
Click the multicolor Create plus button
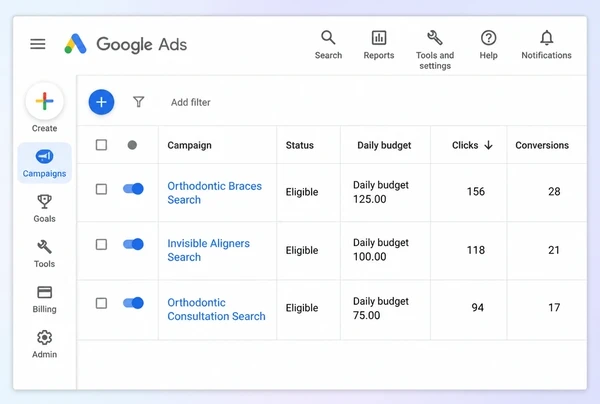click(44, 101)
